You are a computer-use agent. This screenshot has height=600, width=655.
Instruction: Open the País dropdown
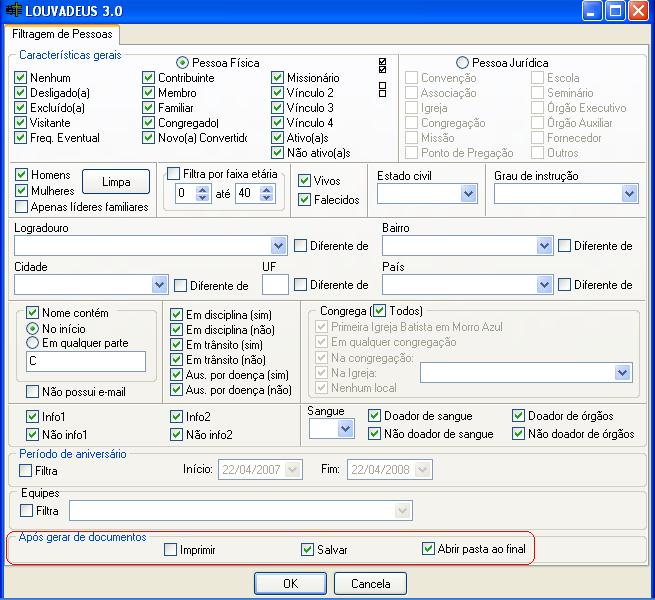coord(544,285)
